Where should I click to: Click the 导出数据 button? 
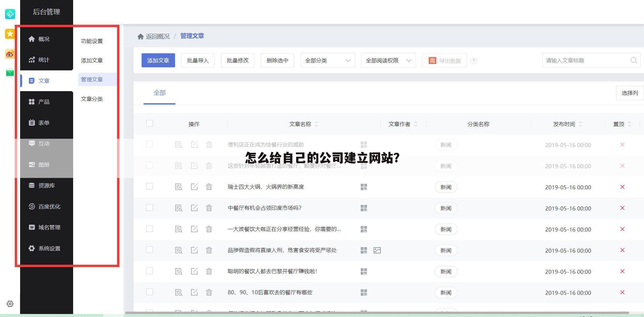point(444,60)
